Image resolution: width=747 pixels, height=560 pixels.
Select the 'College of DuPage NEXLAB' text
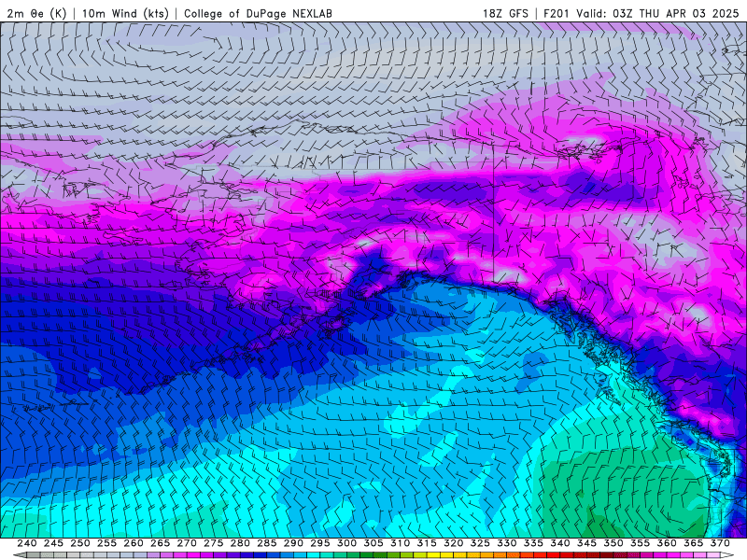click(x=258, y=13)
